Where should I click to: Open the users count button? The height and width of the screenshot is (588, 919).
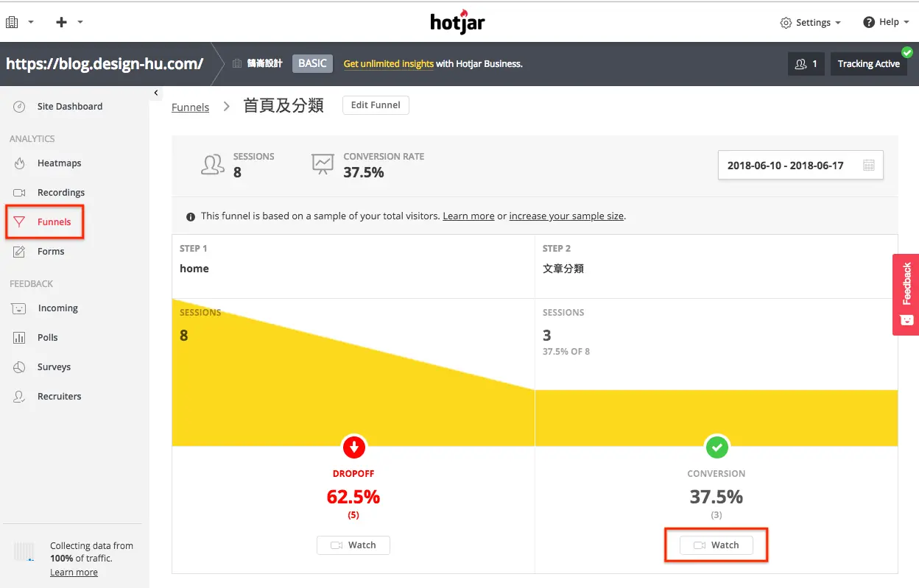[806, 64]
